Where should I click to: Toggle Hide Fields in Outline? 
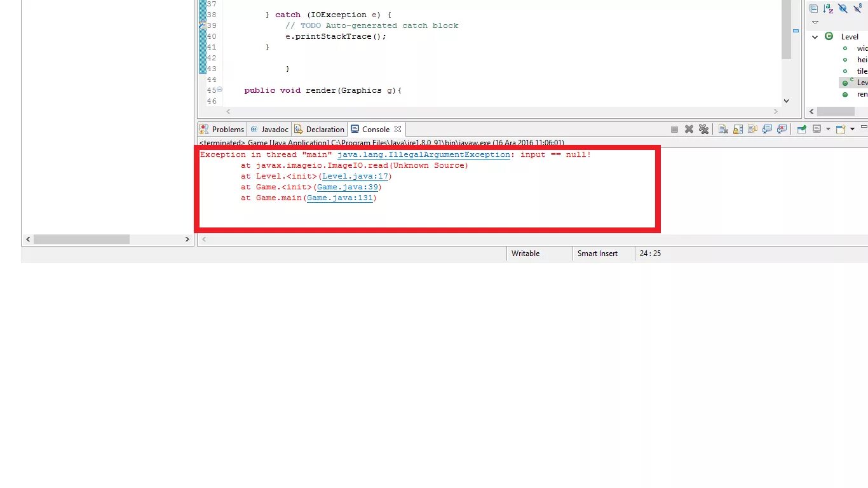coord(843,8)
